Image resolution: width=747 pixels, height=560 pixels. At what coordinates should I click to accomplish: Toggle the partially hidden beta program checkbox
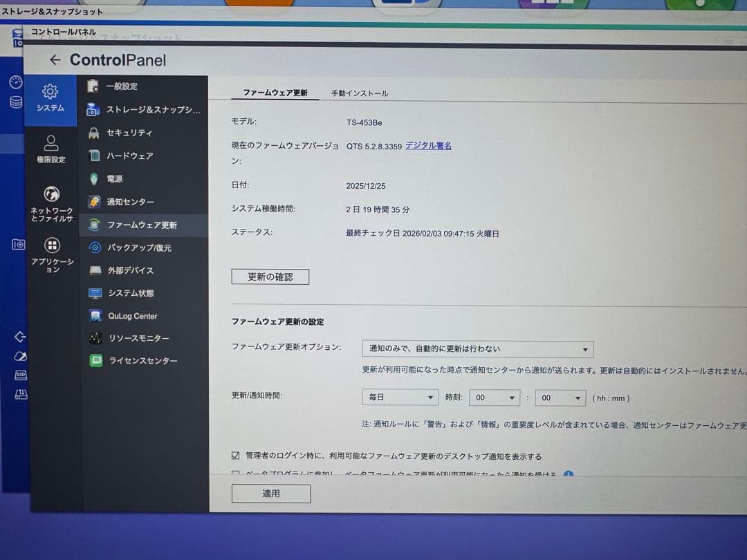point(235,474)
